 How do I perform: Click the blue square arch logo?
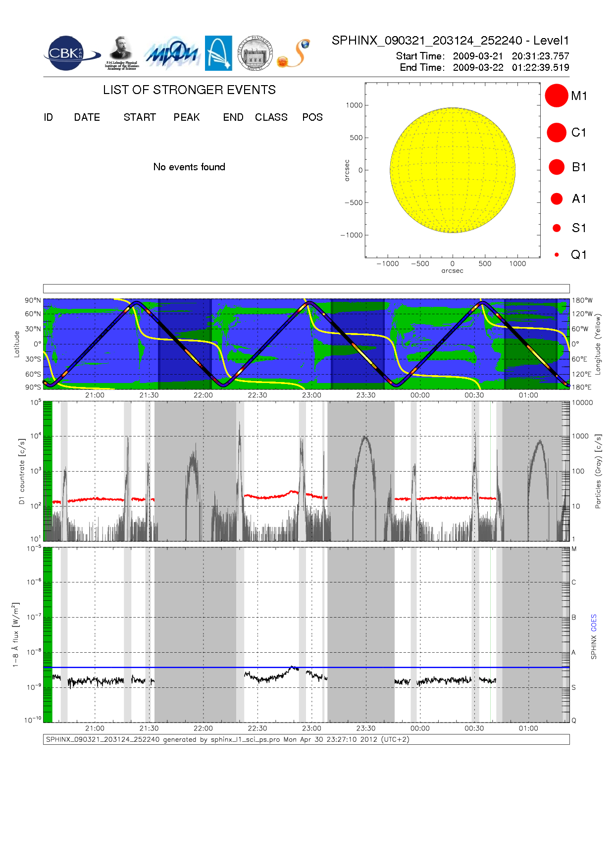click(218, 53)
